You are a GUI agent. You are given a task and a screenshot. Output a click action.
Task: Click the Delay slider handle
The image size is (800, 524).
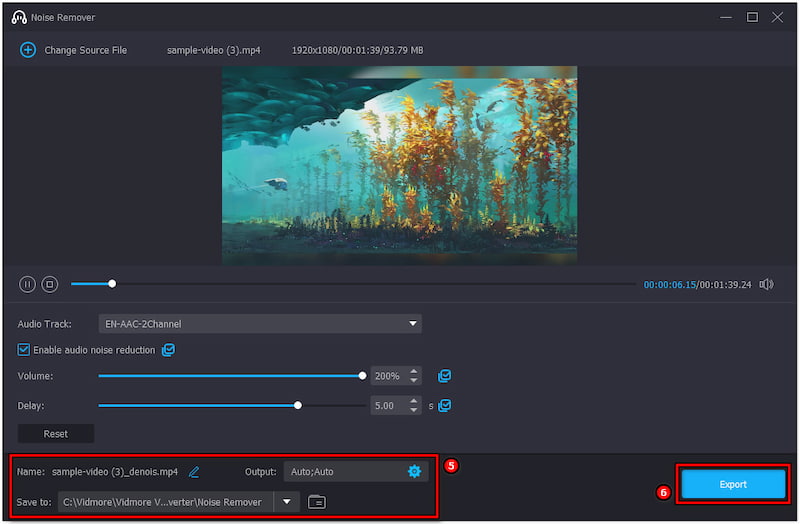pos(298,406)
